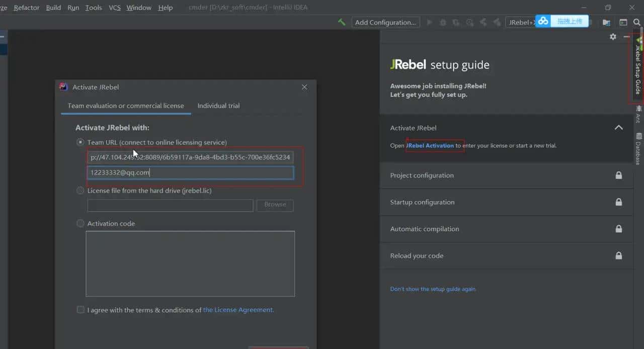This screenshot has height=349, width=644.
Task: Hide the setup guide panel with minimize dash
Action: (626, 37)
